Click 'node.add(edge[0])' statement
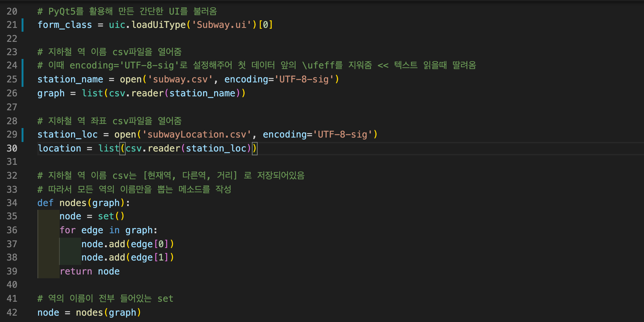The image size is (644, 322). click(128, 244)
